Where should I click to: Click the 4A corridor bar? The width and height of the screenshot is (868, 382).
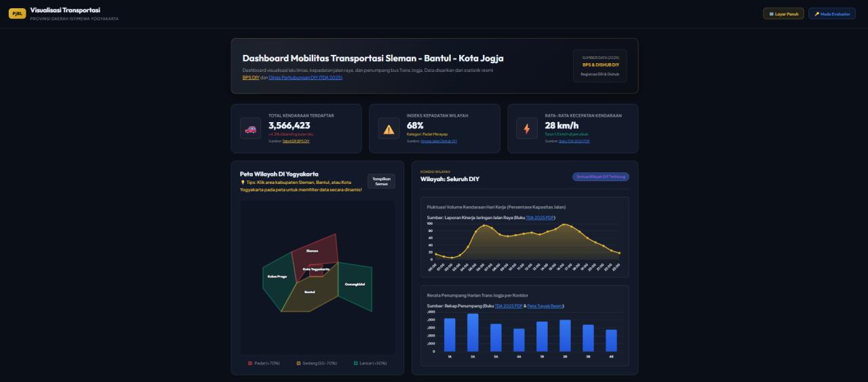click(519, 340)
